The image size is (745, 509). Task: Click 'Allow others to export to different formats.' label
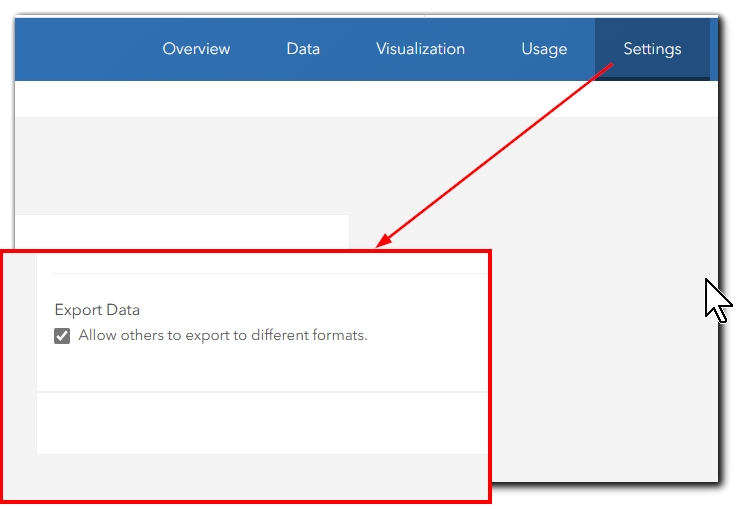click(x=223, y=335)
